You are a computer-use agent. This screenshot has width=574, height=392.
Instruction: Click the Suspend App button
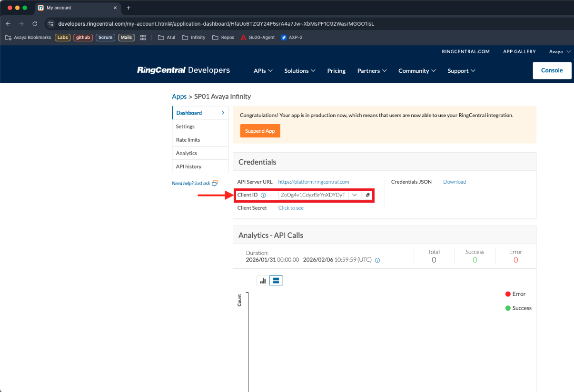260,131
